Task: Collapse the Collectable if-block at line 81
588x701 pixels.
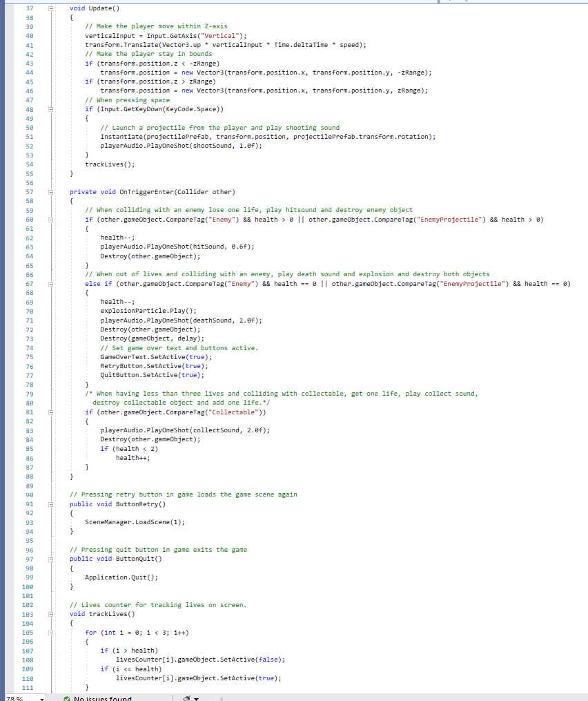Action: click(51, 412)
